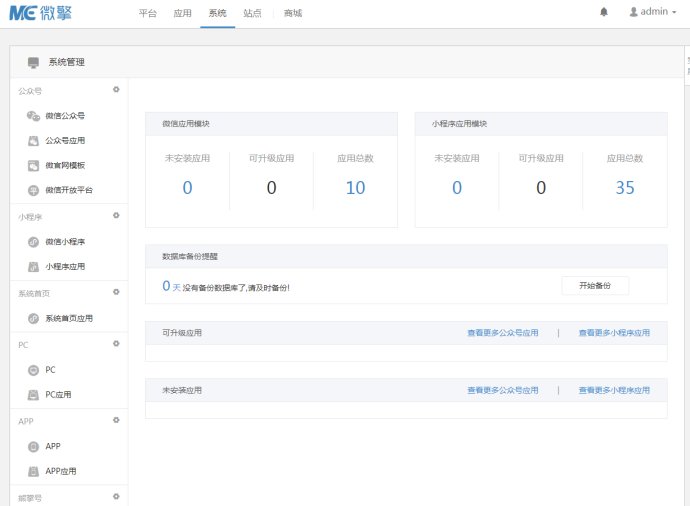Click the gear icon beside 小程序 heading
The image size is (690, 506).
[x=116, y=215]
